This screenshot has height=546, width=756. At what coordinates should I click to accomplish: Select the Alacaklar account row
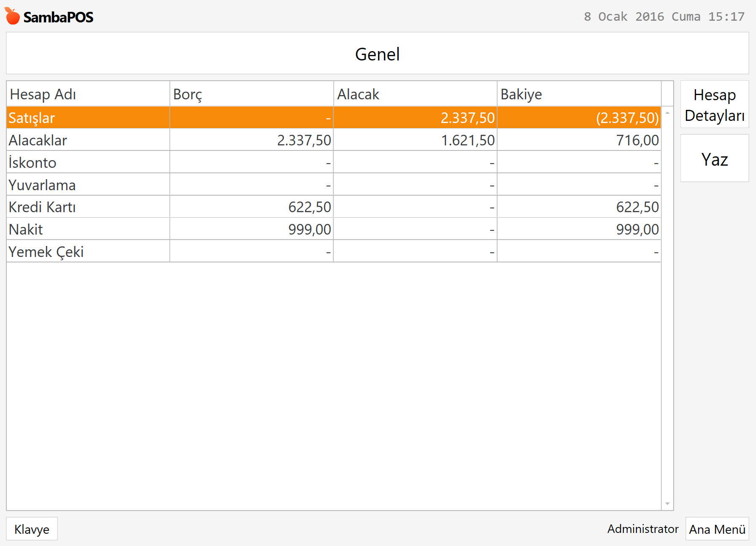click(x=334, y=140)
